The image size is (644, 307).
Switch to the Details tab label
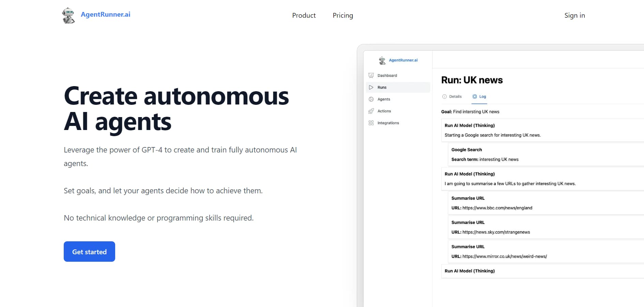pos(455,97)
